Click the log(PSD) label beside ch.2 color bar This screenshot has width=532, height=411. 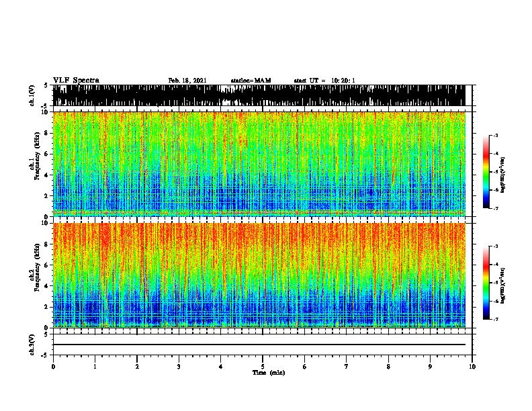503,286
